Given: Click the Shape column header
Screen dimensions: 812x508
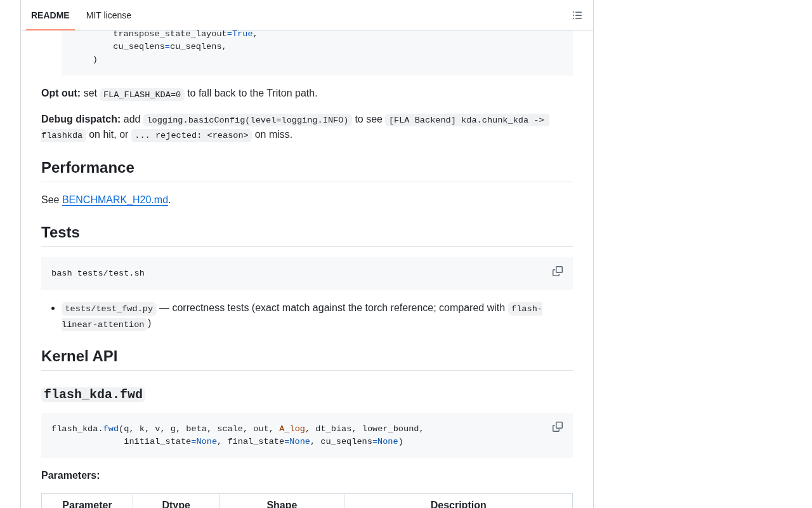Looking at the screenshot, I should 282,504.
